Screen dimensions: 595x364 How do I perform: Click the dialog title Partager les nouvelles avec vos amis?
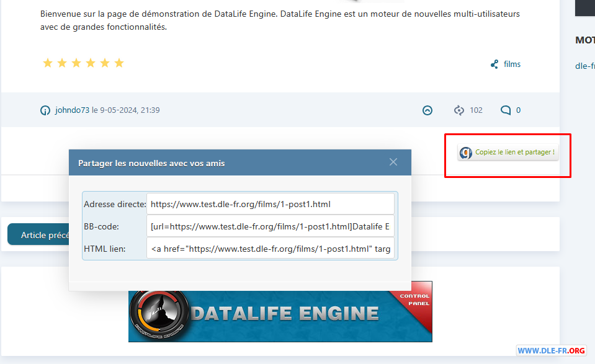151,163
